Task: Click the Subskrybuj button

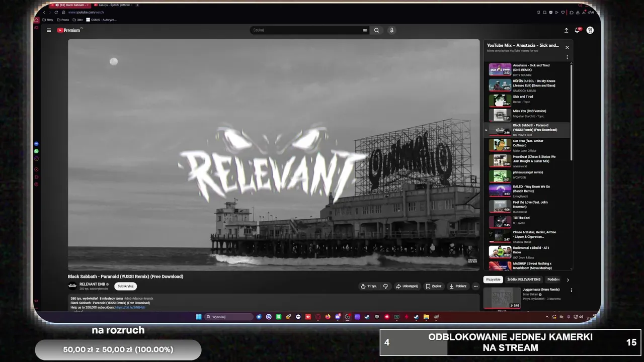Action: (x=125, y=286)
